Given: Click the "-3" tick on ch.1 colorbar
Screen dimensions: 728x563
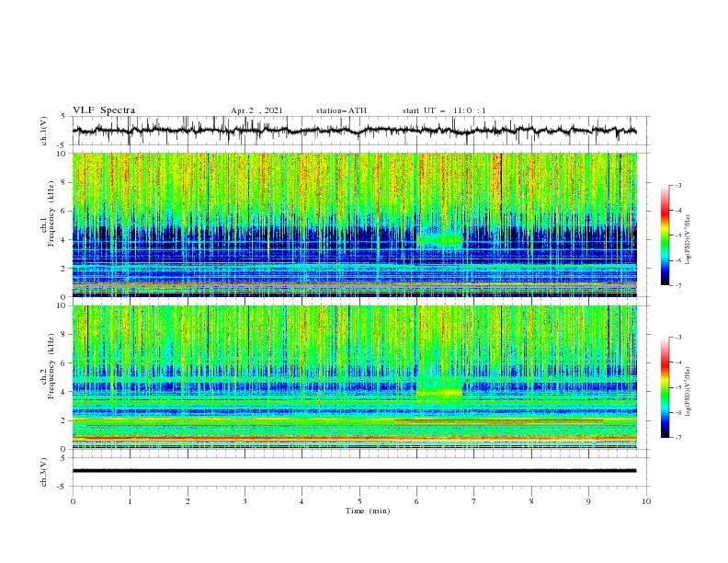Looking at the screenshot, I should click(677, 185).
